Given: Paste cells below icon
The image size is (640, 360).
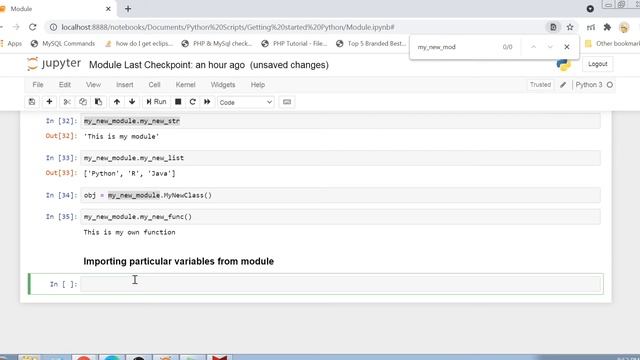Looking at the screenshot, I should point(98,102).
